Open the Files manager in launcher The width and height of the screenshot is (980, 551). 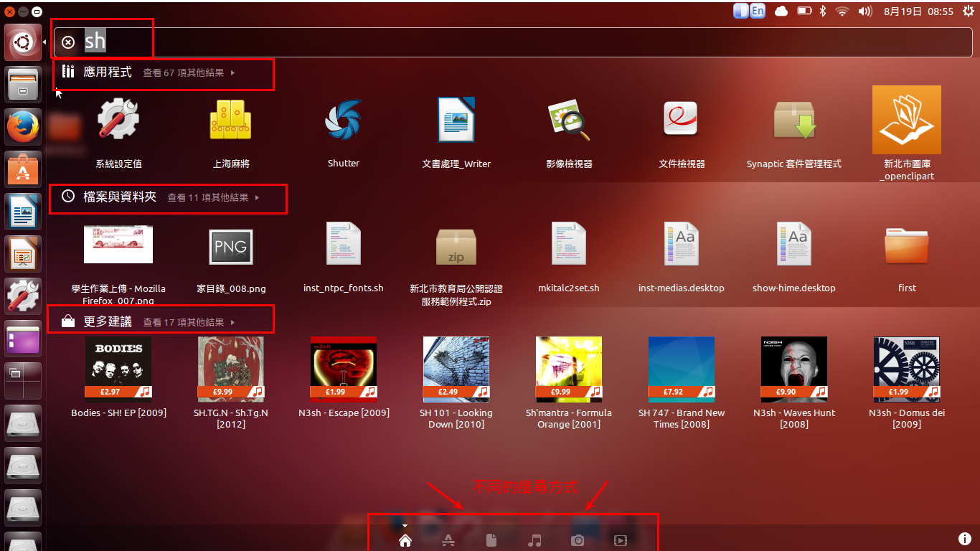[x=23, y=85]
